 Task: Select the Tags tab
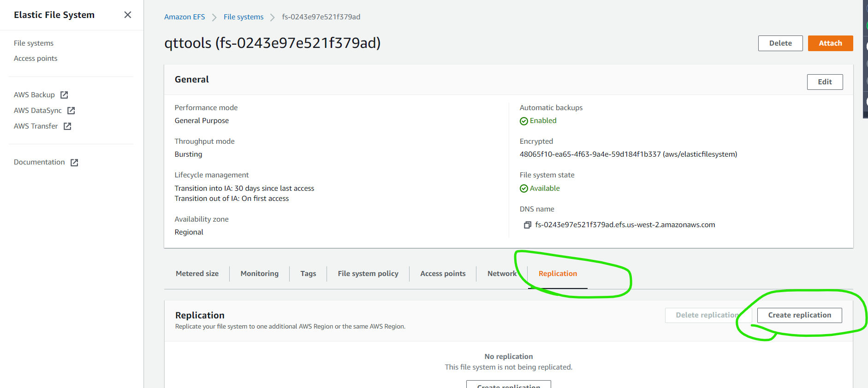pos(308,274)
